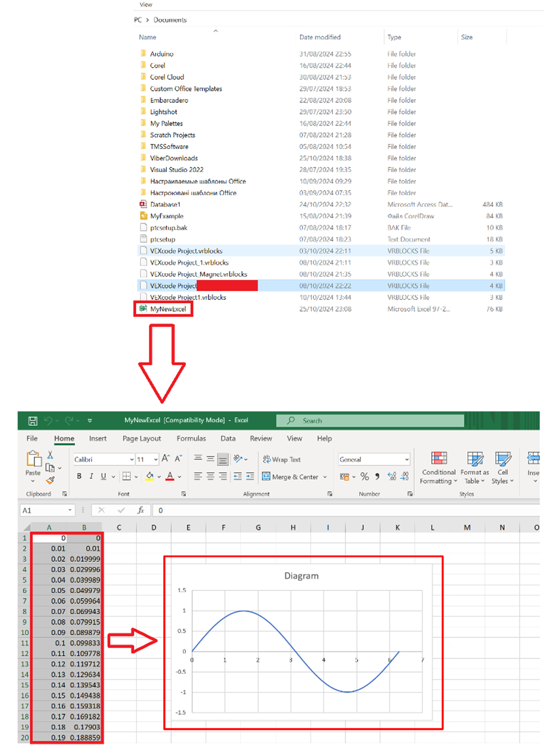This screenshot has height=756, width=554.
Task: Click the Copy icon
Action: (x=50, y=467)
